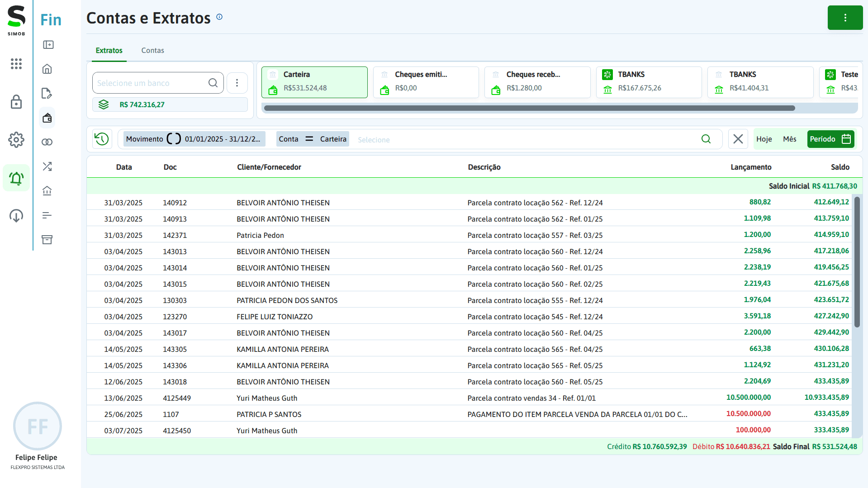The width and height of the screenshot is (868, 488).
Task: Open the green three-dot menu top right
Action: (x=845, y=18)
